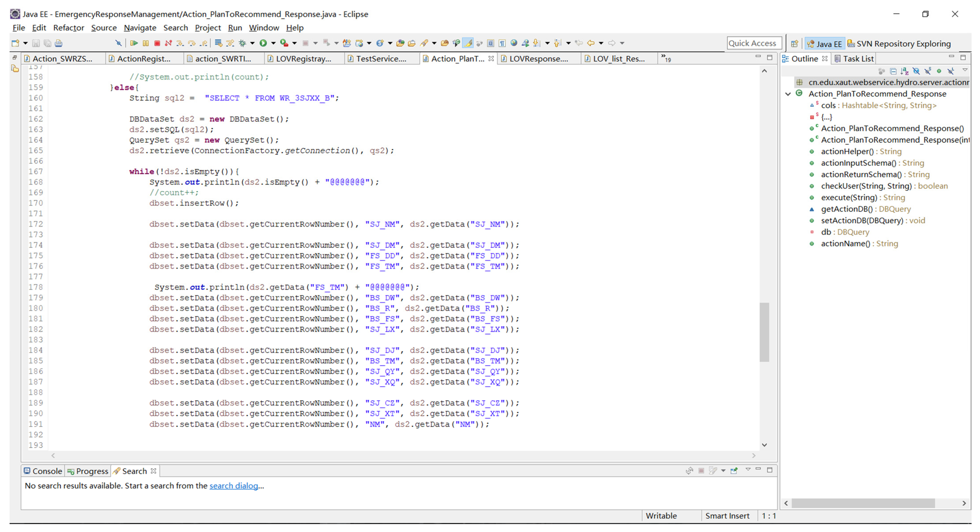This screenshot has width=980, height=532.
Task: Toggle Mark Occurrences highlighter icon
Action: [468, 43]
